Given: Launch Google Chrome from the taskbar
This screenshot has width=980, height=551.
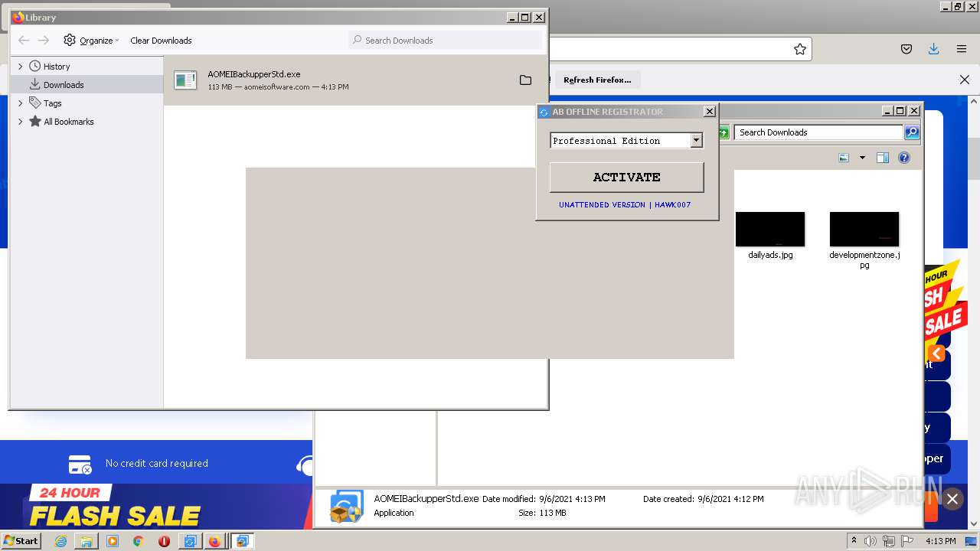Looking at the screenshot, I should pos(139,541).
